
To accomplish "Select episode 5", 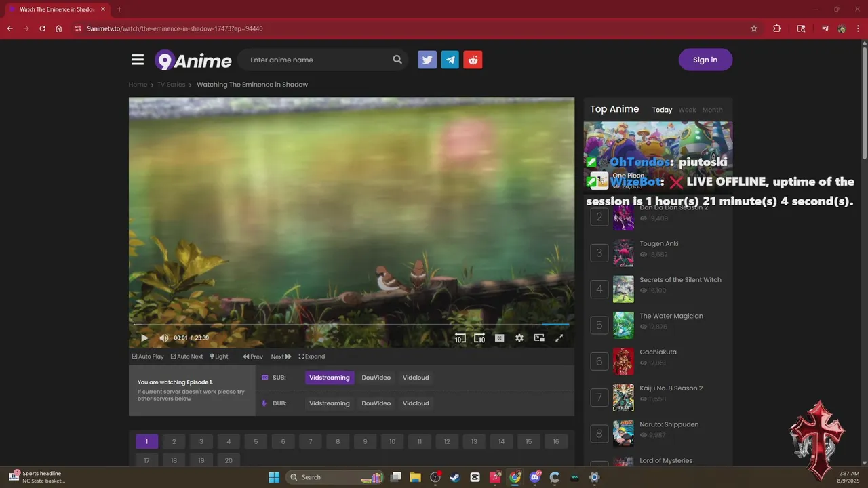I will point(256,441).
